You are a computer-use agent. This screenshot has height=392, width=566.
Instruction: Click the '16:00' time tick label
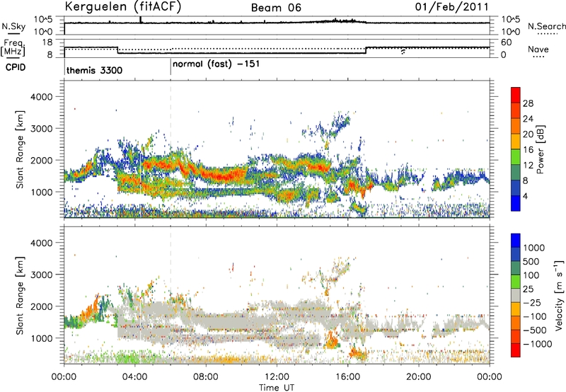(x=347, y=377)
